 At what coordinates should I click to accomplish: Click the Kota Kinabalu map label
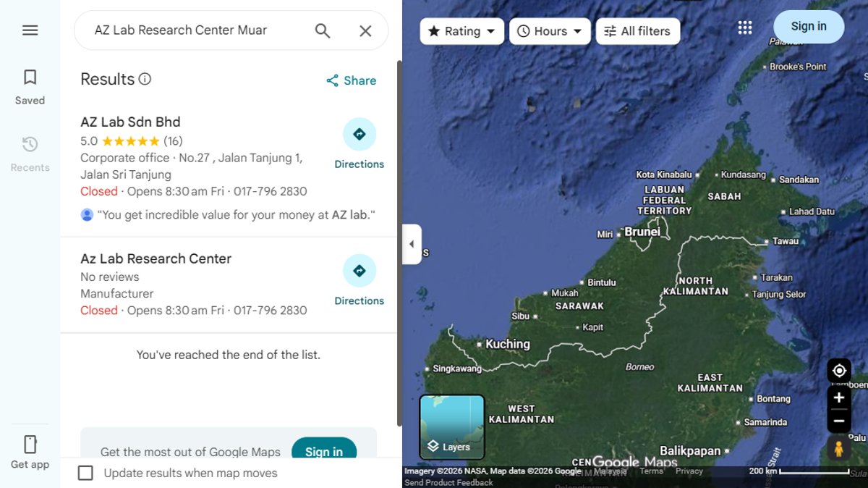point(664,174)
